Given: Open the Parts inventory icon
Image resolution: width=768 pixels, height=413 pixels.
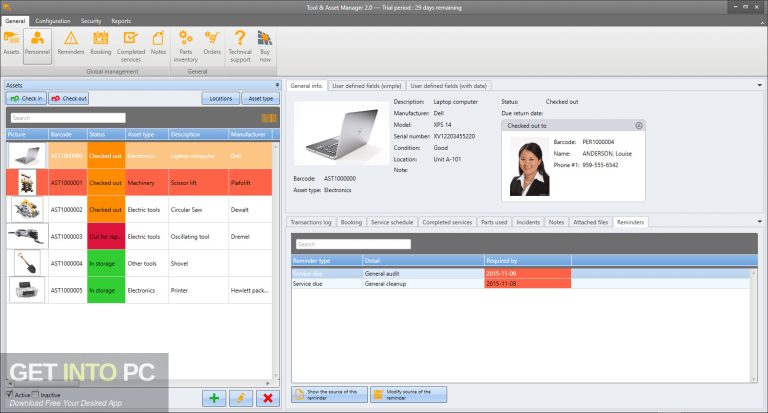Looking at the screenshot, I should 185,42.
